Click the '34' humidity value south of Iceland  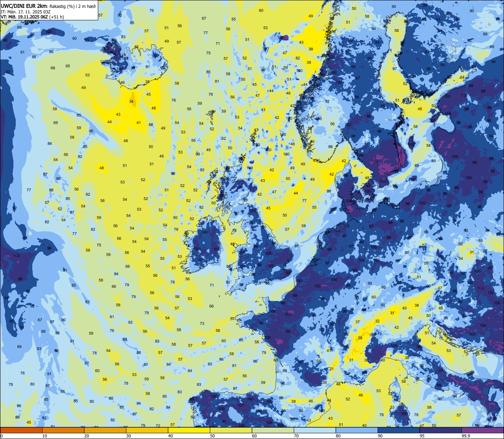pyautogui.click(x=131, y=102)
